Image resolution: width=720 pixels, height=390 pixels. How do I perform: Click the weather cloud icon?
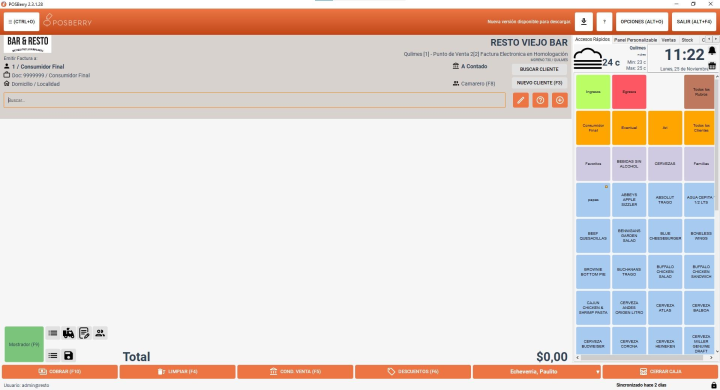click(x=588, y=59)
